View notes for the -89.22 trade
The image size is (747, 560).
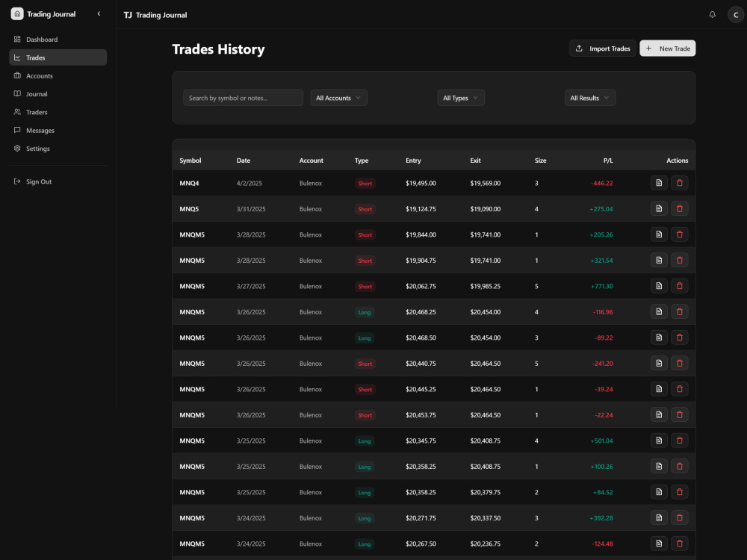659,337
